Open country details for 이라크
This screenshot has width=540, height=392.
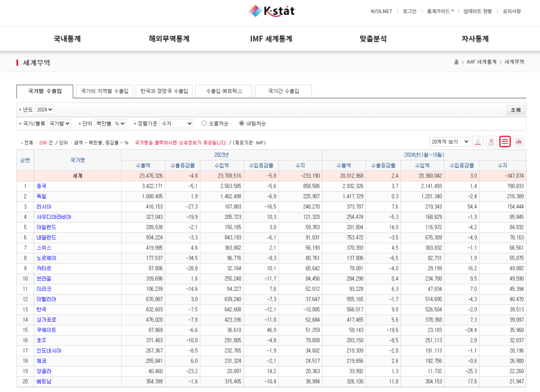pyautogui.click(x=44, y=289)
